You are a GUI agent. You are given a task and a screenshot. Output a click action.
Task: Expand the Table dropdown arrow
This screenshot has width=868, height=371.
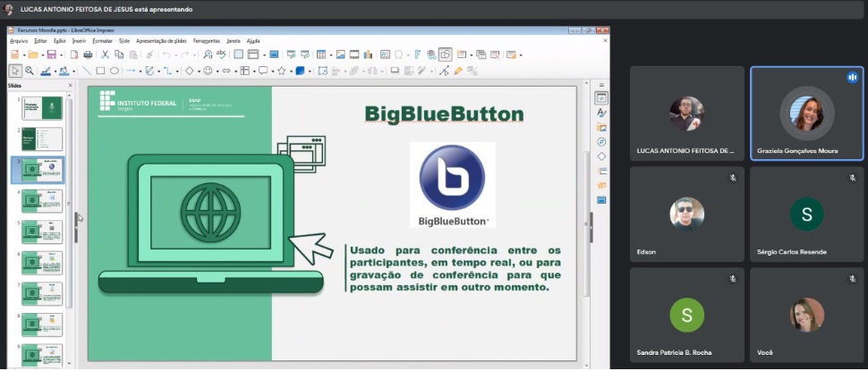331,55
